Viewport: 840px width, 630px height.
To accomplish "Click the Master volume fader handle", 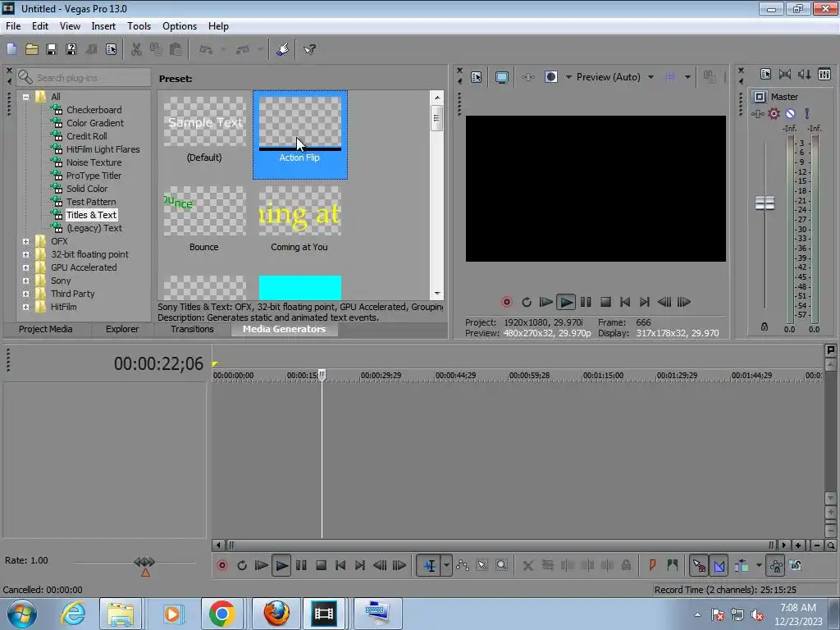I will 765,203.
